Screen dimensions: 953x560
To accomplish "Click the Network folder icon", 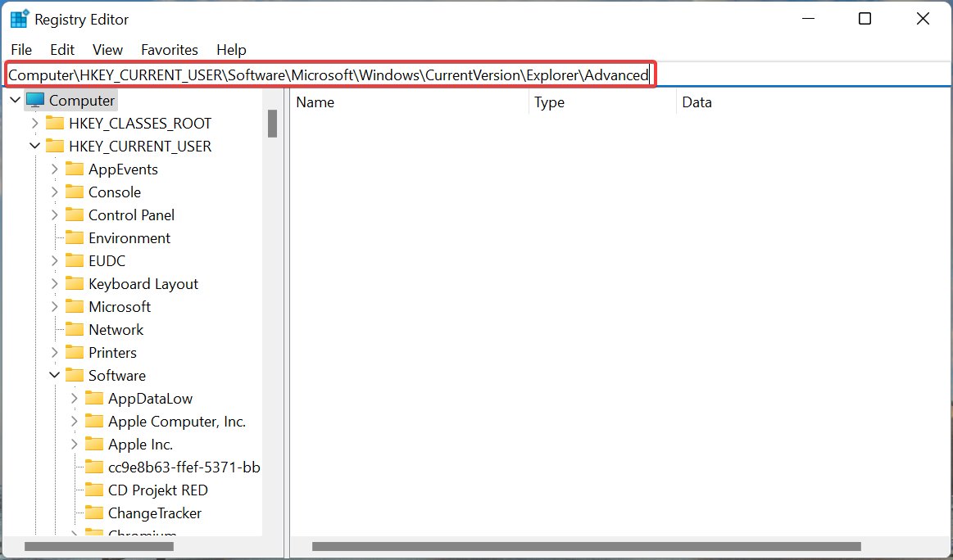I will [x=75, y=330].
